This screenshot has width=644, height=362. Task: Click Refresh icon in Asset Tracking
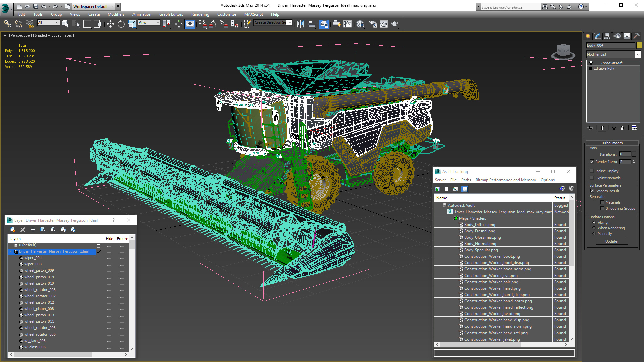pos(438,189)
